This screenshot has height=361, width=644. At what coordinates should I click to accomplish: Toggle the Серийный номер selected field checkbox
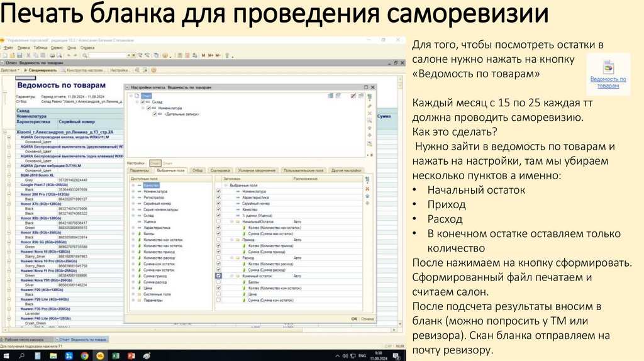pos(218,203)
